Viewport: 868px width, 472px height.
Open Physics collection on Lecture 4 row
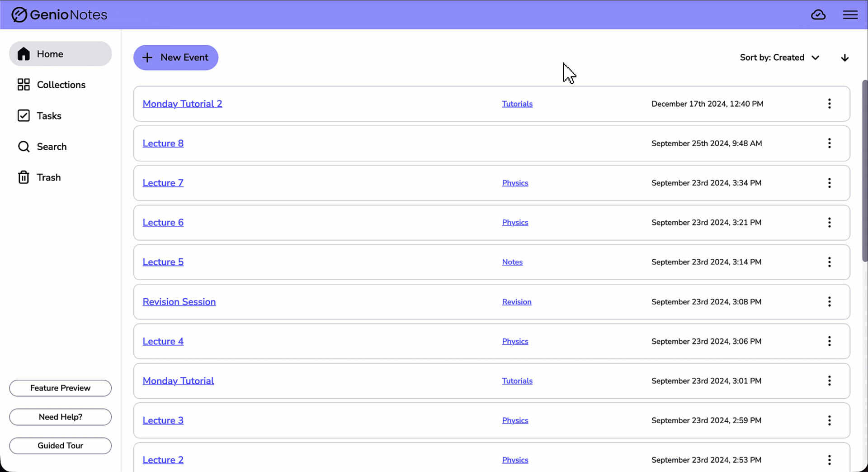click(515, 341)
